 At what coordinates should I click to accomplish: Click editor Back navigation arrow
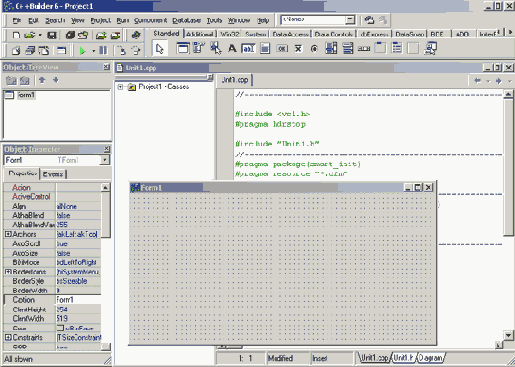pyautogui.click(x=477, y=81)
